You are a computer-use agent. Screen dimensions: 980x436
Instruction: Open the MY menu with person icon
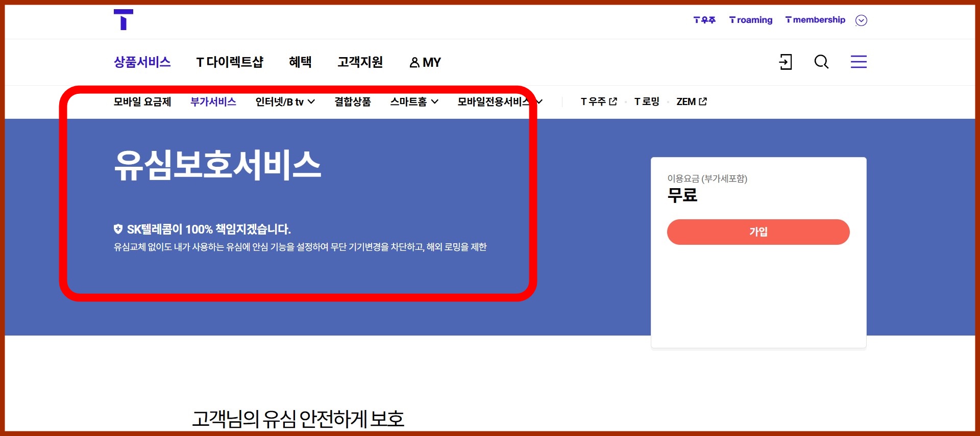pyautogui.click(x=425, y=62)
